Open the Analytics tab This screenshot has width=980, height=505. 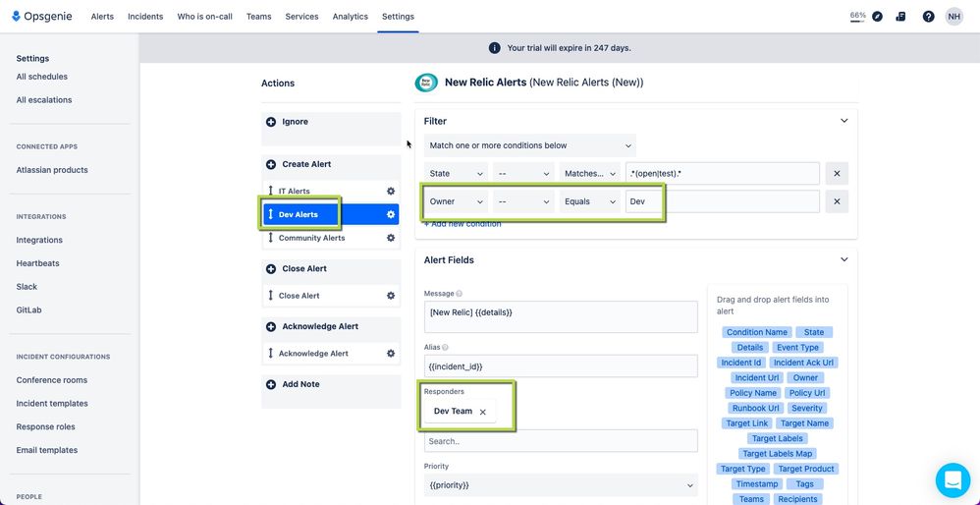[350, 17]
